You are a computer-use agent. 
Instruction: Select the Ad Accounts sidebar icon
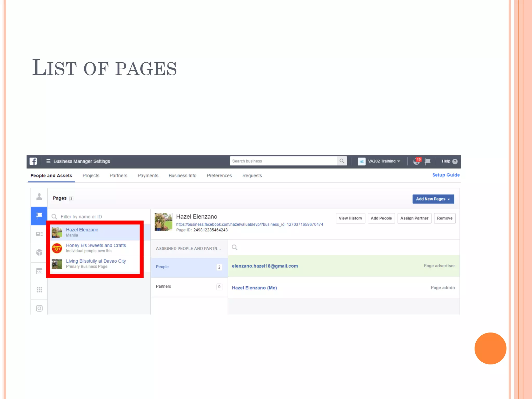39,234
